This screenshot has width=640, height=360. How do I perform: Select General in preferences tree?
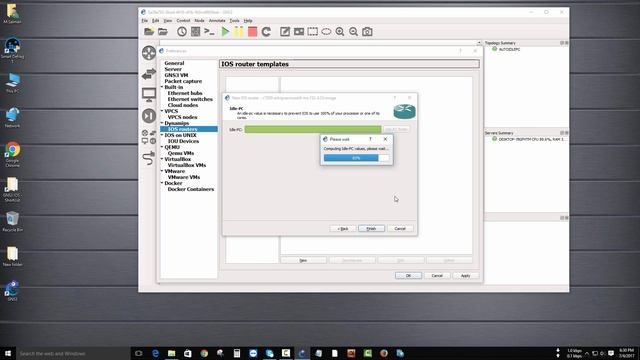(x=174, y=63)
